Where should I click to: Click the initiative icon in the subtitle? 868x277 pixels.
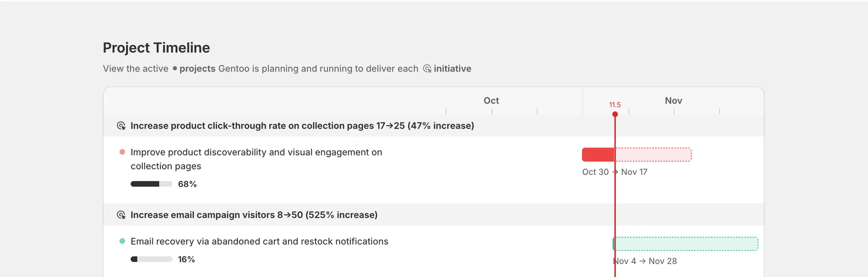427,69
